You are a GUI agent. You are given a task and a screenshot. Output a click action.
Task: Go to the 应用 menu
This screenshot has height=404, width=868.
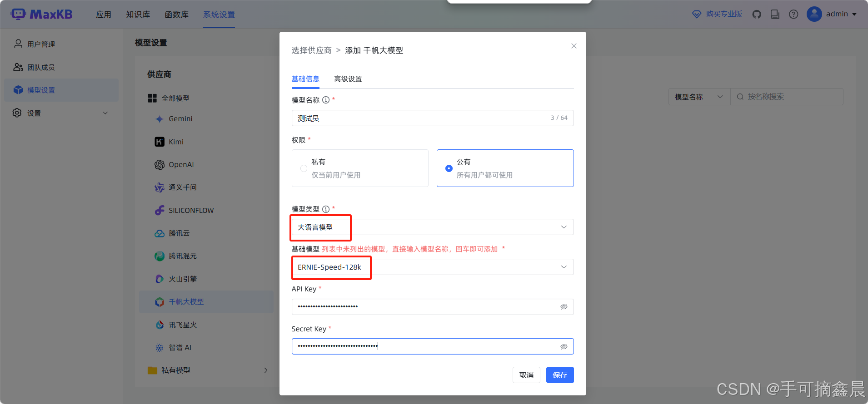(x=104, y=15)
